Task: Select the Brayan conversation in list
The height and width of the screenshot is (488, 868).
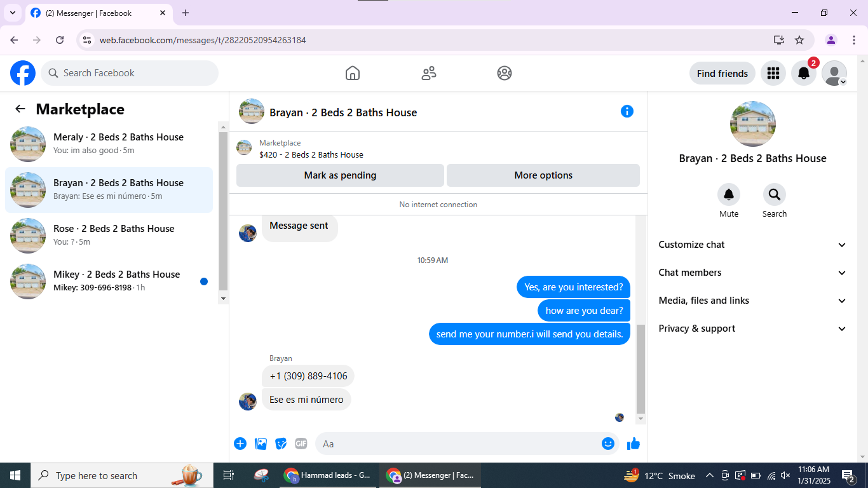Action: [109, 190]
